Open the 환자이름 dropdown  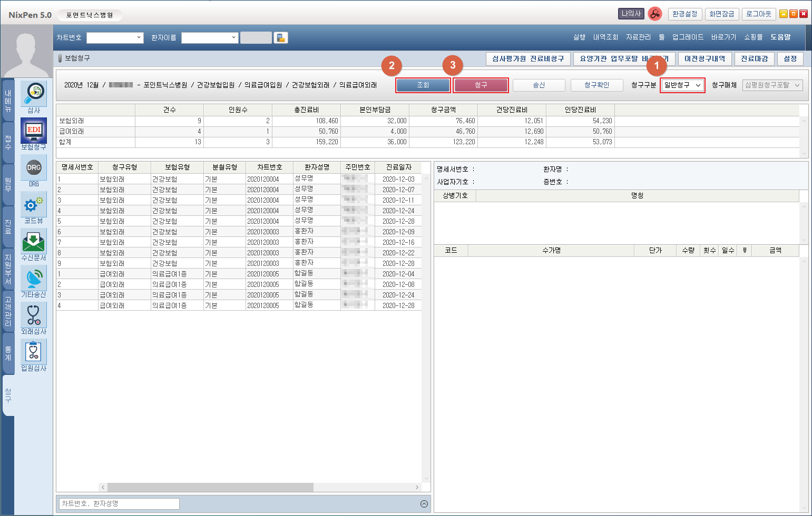pos(210,38)
